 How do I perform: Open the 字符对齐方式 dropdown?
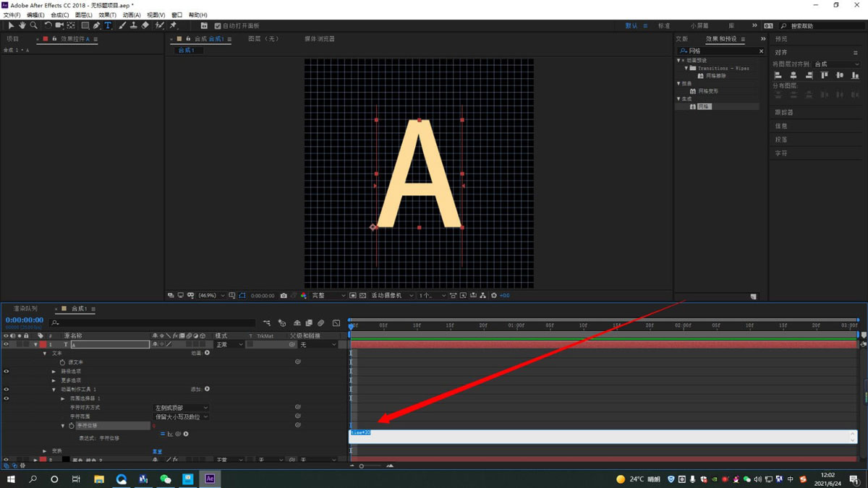(181, 408)
